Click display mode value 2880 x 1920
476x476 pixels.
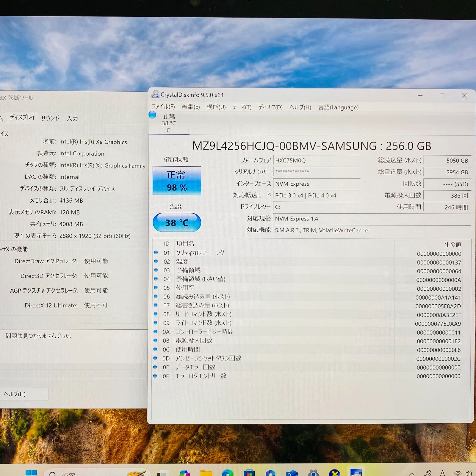(x=95, y=236)
